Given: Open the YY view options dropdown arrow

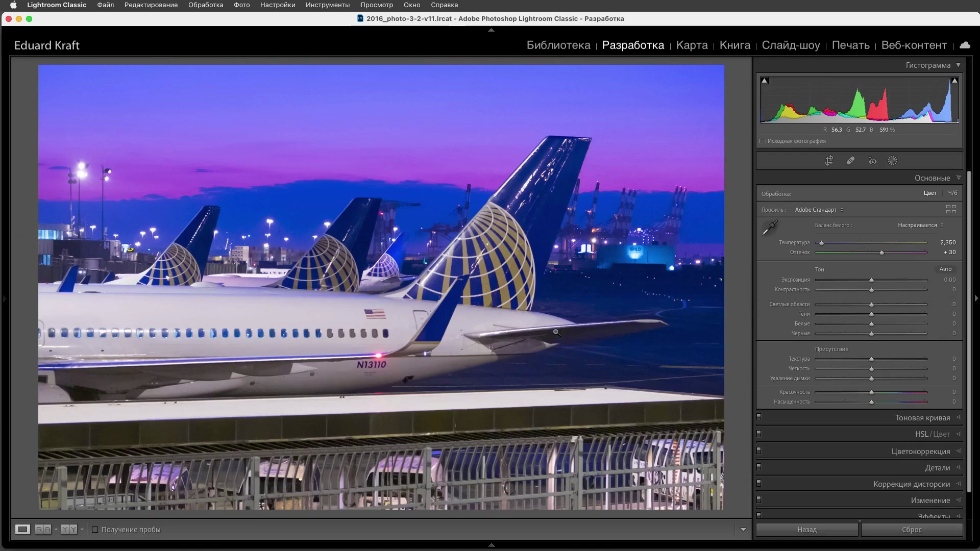Looking at the screenshot, I should 82,530.
